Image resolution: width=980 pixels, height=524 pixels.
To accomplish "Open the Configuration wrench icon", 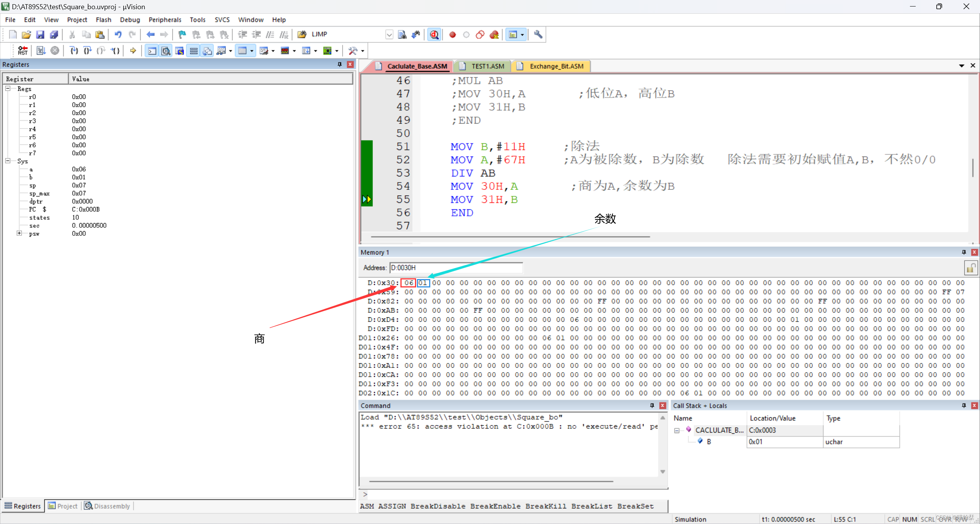I will (538, 34).
